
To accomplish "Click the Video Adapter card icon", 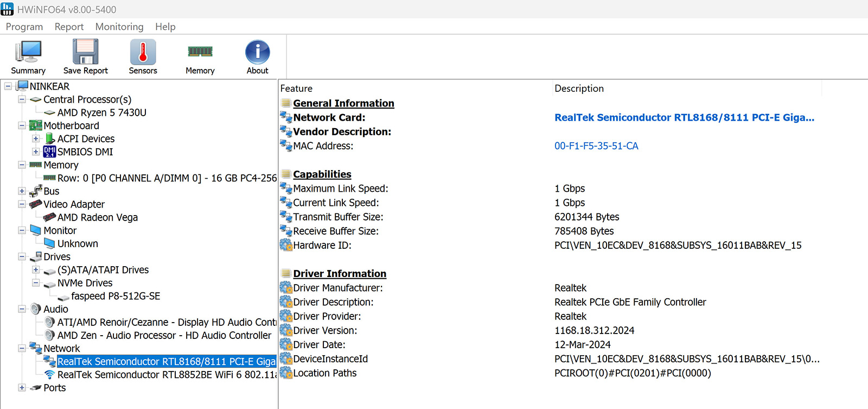I will click(x=36, y=204).
